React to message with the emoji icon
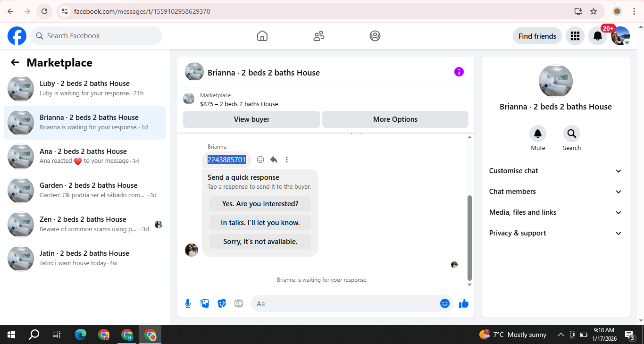The width and height of the screenshot is (644, 344). coord(260,159)
